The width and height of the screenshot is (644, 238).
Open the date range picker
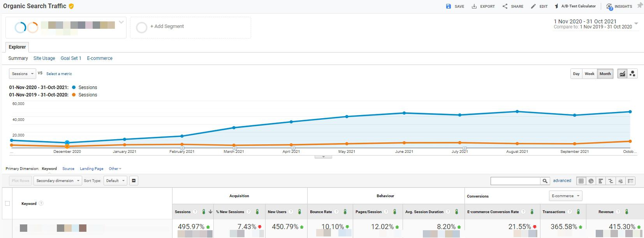click(x=596, y=24)
